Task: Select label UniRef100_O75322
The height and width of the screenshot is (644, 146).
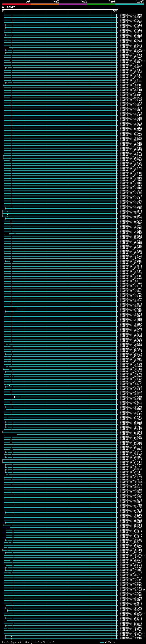Action: 131,580
